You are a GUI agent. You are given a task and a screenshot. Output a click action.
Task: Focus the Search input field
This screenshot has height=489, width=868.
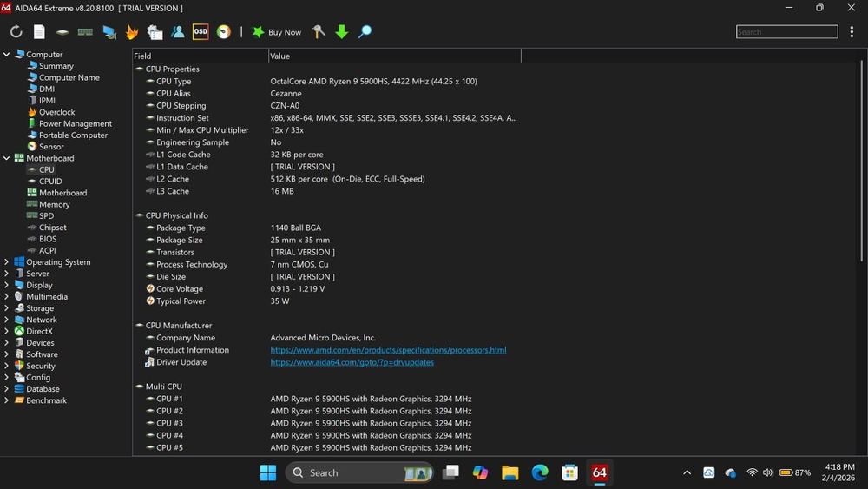[x=786, y=32]
